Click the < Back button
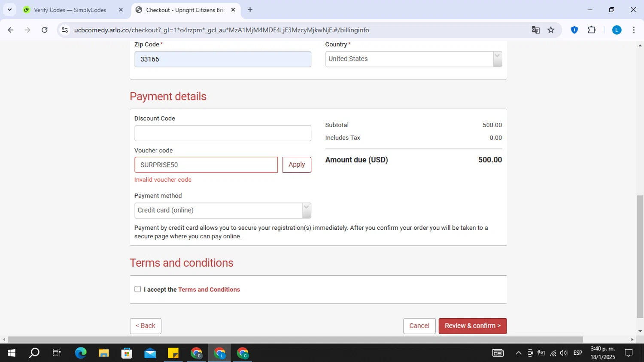The width and height of the screenshot is (644, 362). pyautogui.click(x=146, y=326)
